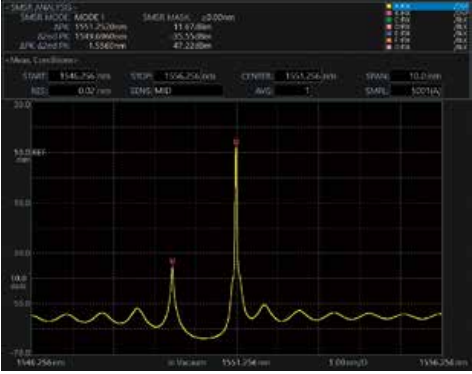Viewport: 472px width, 374px height.
Task: Click the peak marker on main mode
Action: coord(236,142)
